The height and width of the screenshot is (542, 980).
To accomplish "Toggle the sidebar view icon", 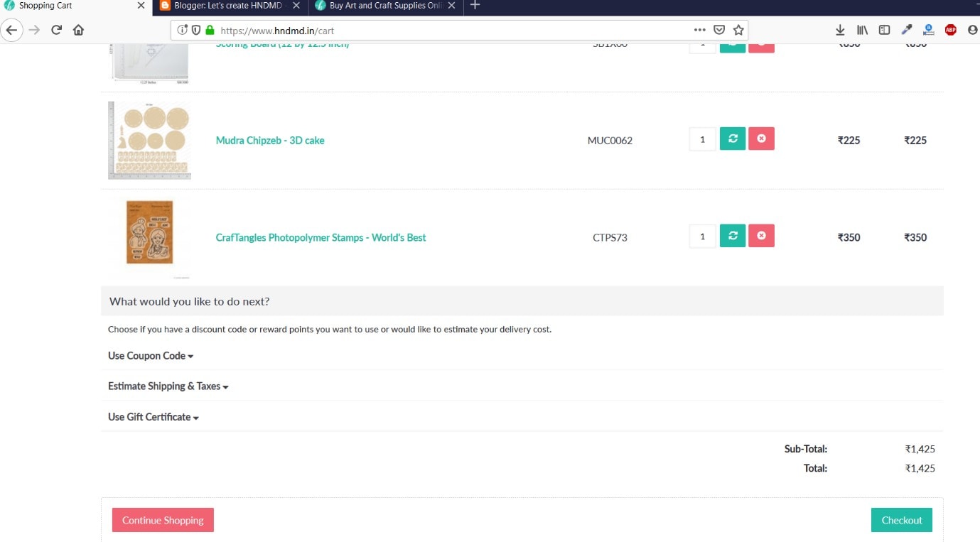I will pyautogui.click(x=884, y=30).
